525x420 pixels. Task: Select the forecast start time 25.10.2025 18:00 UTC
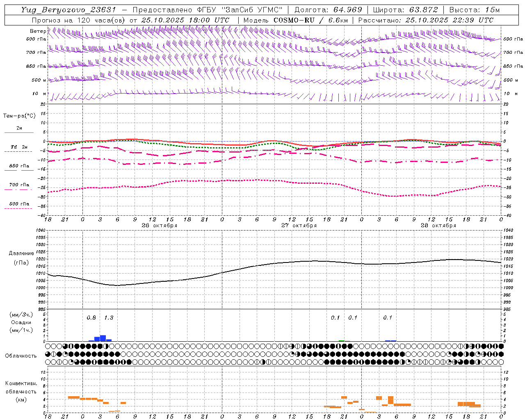pyautogui.click(x=185, y=20)
